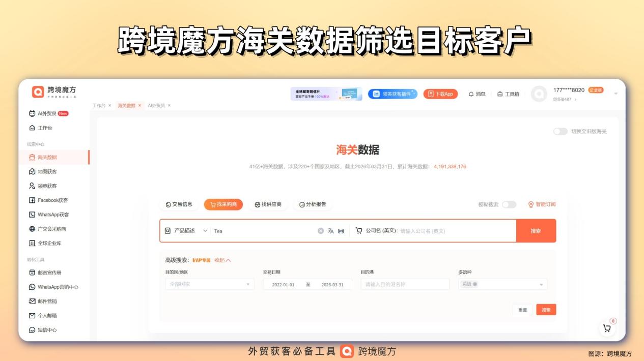Click 重置 to reset advanced filters
Viewport: 644px width, 361px height.
tap(522, 309)
